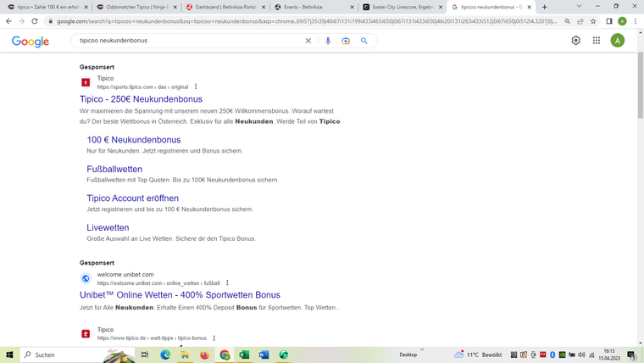The width and height of the screenshot is (644, 363).
Task: Open the Chrome profile avatar in the toolbar
Action: 622,21
